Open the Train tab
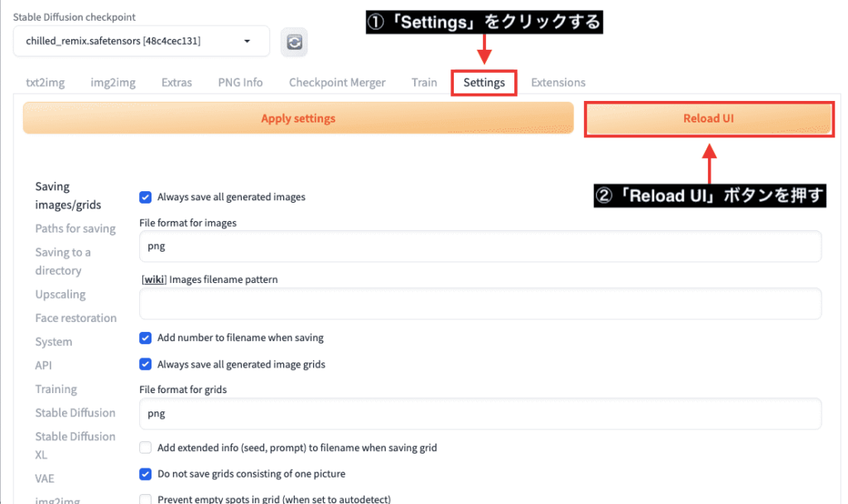The height and width of the screenshot is (504, 848). [424, 82]
